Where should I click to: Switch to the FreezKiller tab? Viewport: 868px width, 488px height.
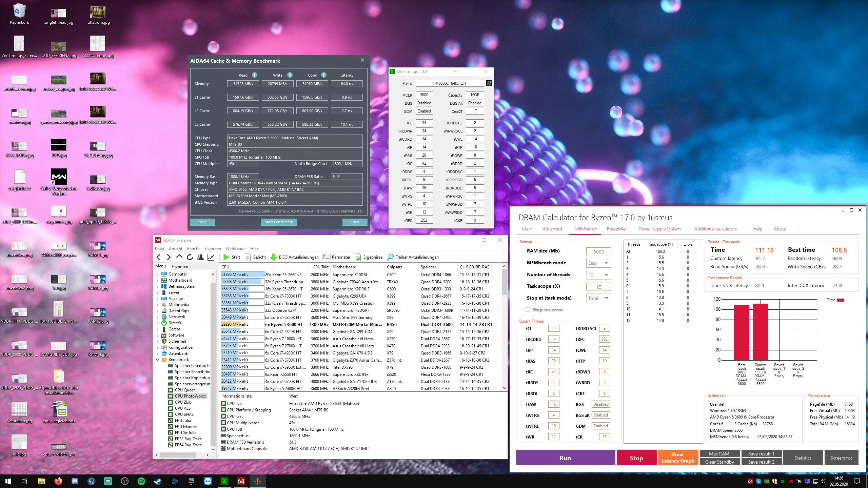(x=617, y=229)
